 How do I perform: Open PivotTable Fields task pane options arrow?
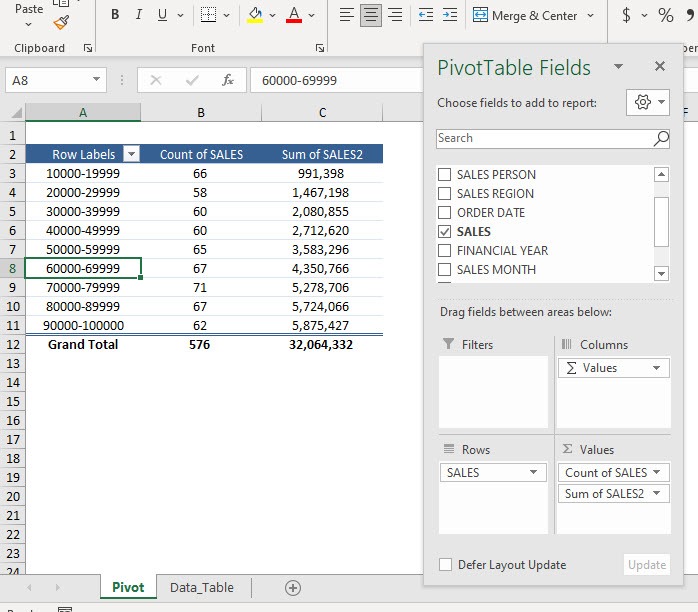click(618, 67)
